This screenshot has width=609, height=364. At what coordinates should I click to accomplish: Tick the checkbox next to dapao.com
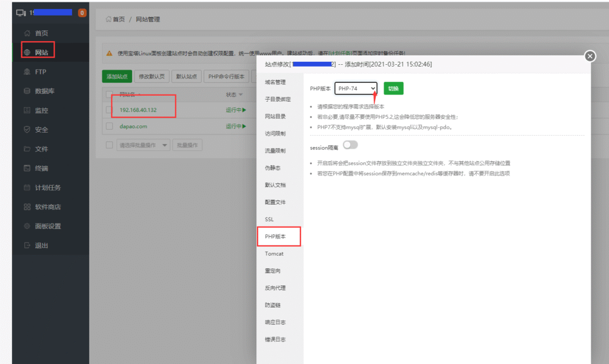pos(109,126)
